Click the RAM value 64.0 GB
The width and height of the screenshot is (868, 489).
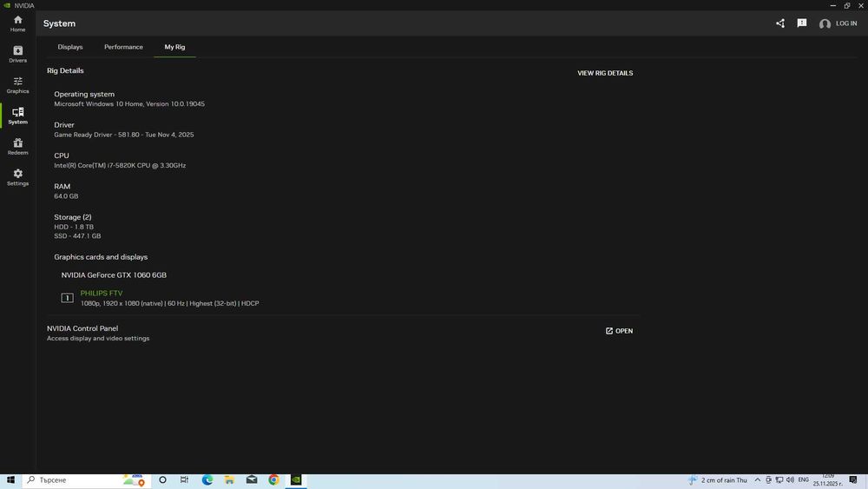[66, 196]
